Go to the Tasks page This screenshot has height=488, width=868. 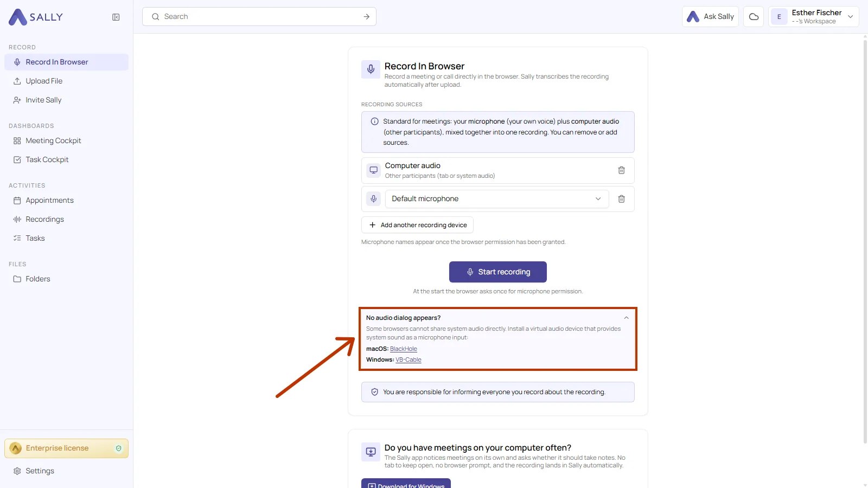66,239
